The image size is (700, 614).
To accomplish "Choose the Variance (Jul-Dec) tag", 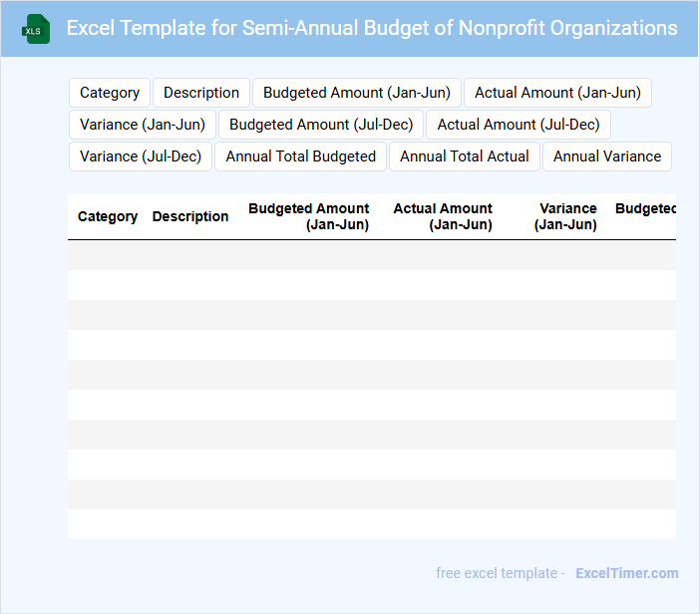I will coord(141,156).
